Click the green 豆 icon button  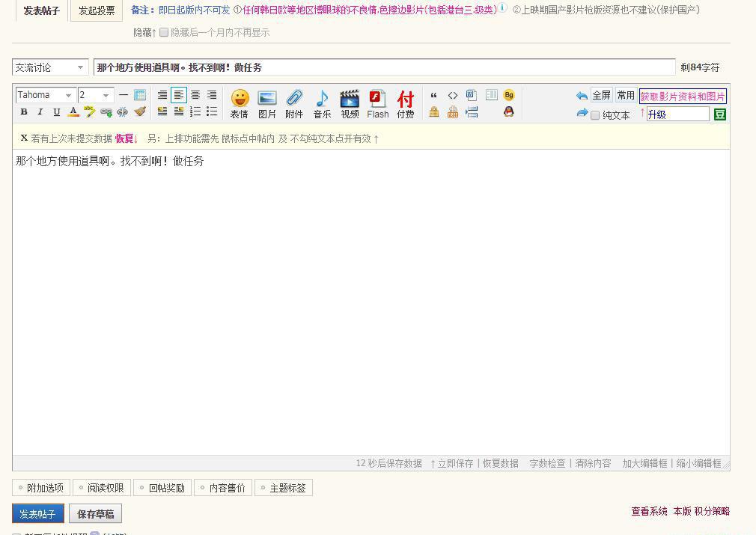pos(719,114)
